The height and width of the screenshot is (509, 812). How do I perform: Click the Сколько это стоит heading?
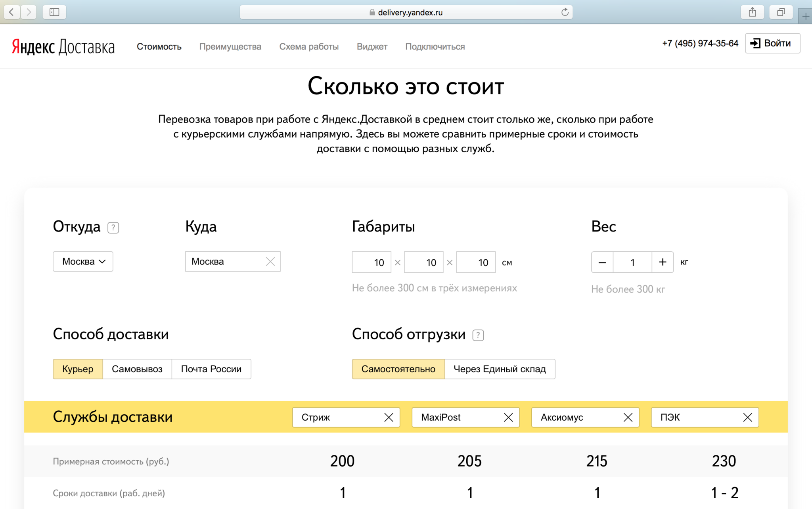coord(406,86)
